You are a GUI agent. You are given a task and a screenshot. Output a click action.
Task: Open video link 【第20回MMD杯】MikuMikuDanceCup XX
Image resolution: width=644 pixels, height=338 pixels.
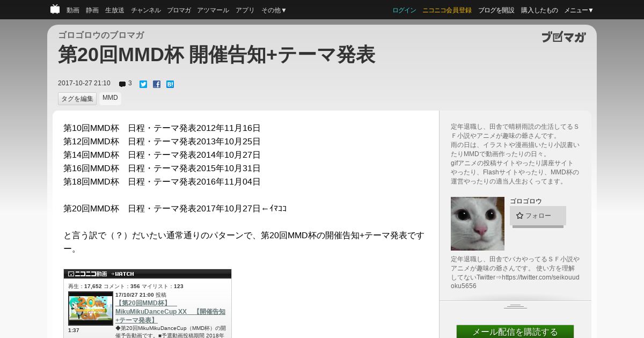point(170,312)
